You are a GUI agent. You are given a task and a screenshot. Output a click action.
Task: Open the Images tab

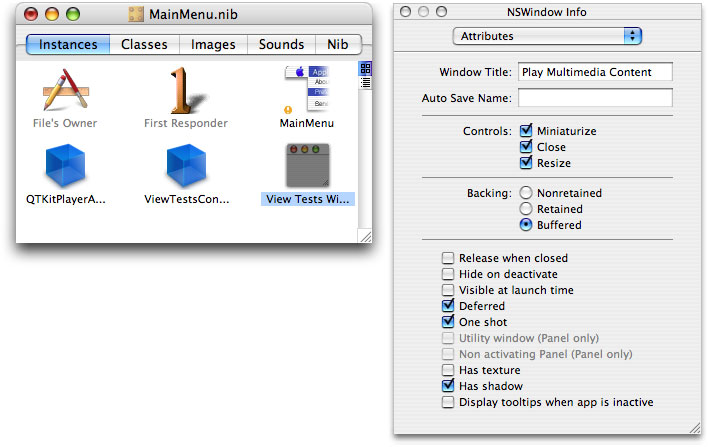(213, 44)
